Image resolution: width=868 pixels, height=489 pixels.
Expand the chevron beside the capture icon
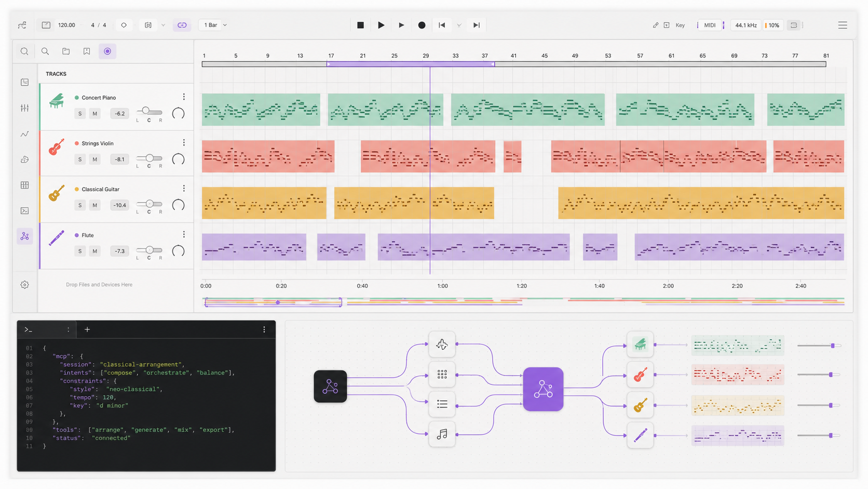pos(163,25)
